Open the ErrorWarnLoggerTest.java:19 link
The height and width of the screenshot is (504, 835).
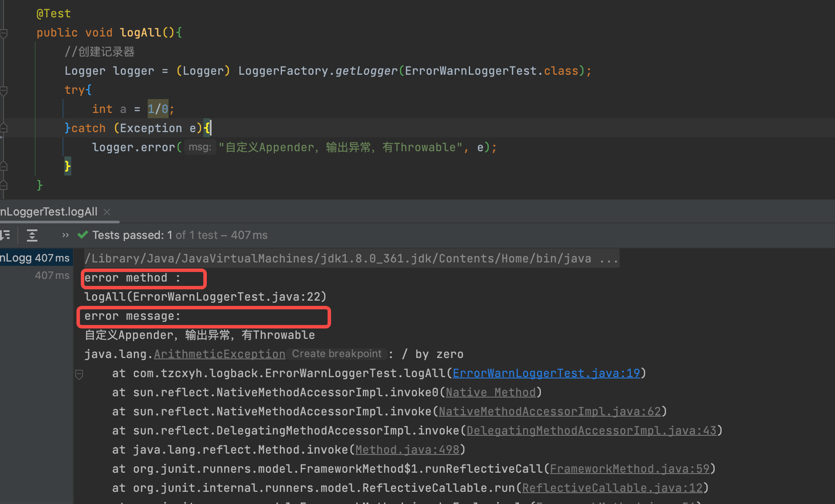546,373
